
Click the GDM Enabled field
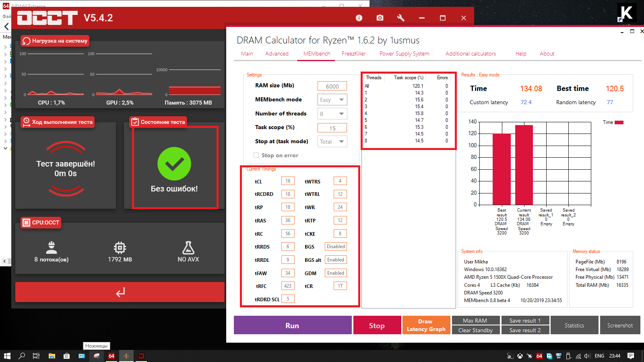[x=336, y=273]
